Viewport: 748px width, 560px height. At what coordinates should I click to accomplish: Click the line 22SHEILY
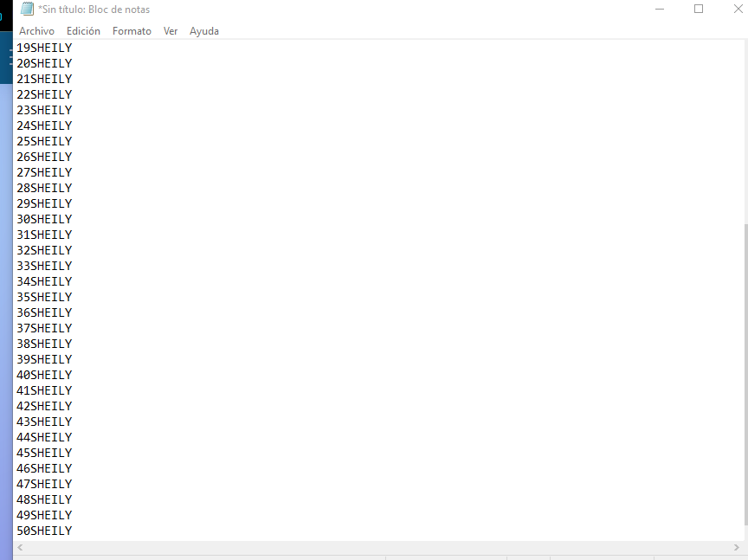point(44,94)
